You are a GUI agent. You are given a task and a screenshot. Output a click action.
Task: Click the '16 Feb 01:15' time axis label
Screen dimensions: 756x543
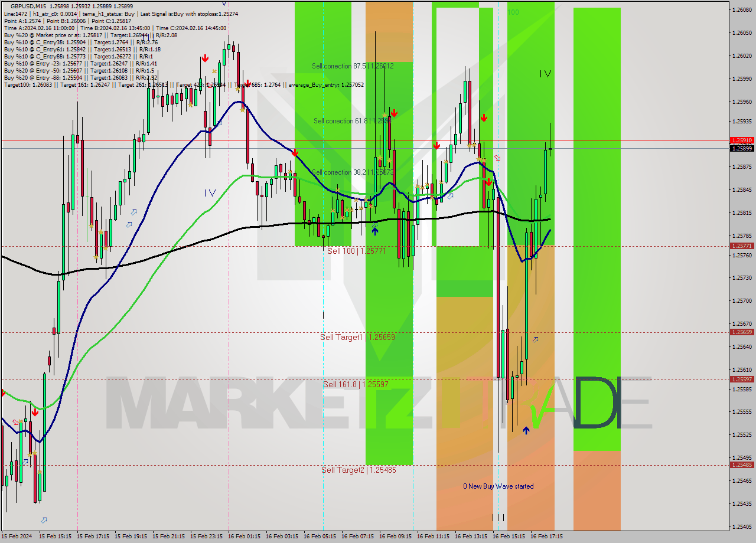click(243, 537)
